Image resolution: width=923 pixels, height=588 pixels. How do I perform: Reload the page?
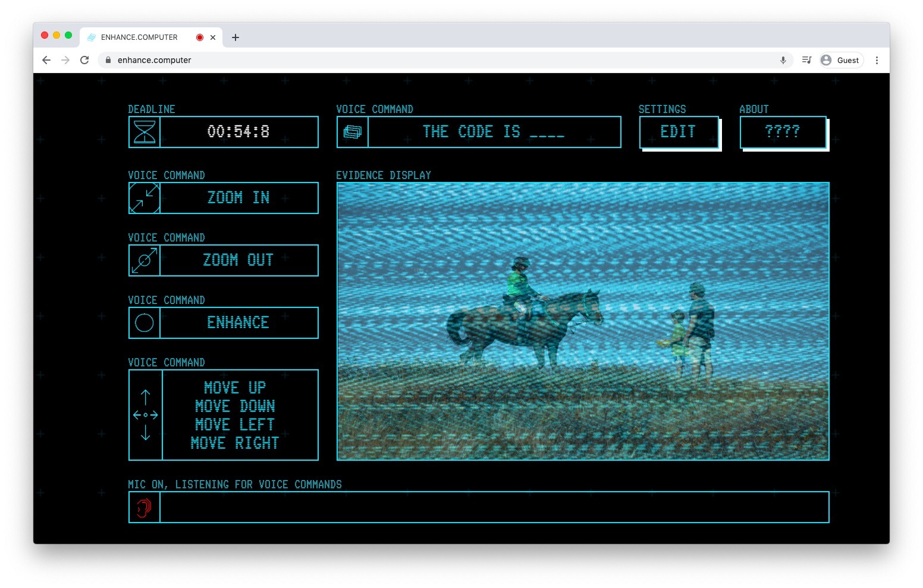(84, 60)
